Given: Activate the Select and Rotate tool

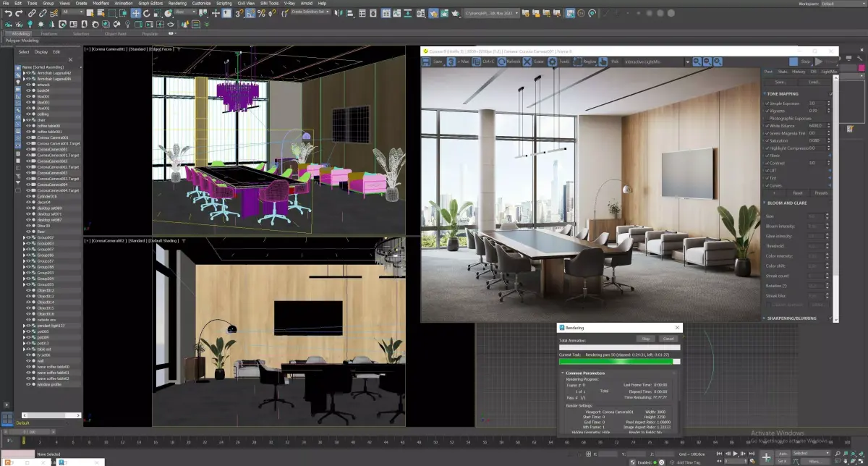Looking at the screenshot, I should (146, 14).
